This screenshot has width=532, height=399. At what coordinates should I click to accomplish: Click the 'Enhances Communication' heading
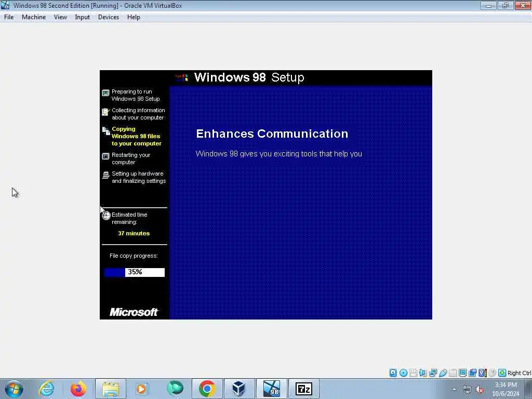tap(272, 134)
